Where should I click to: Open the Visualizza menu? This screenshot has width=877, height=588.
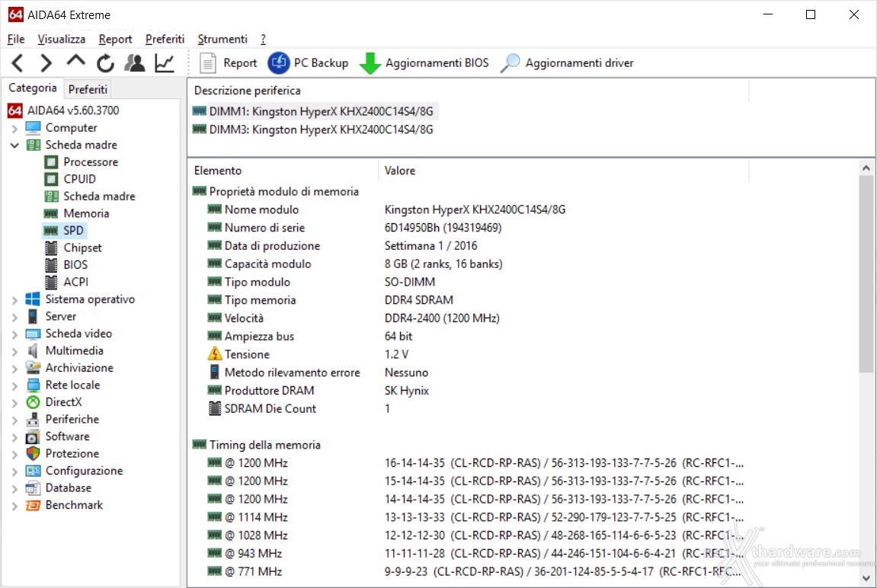point(62,39)
